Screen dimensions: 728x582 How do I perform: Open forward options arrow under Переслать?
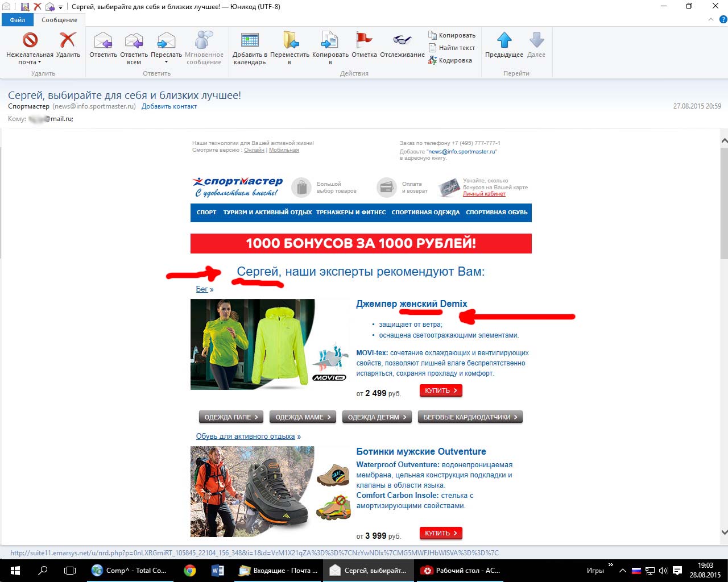pyautogui.click(x=166, y=63)
